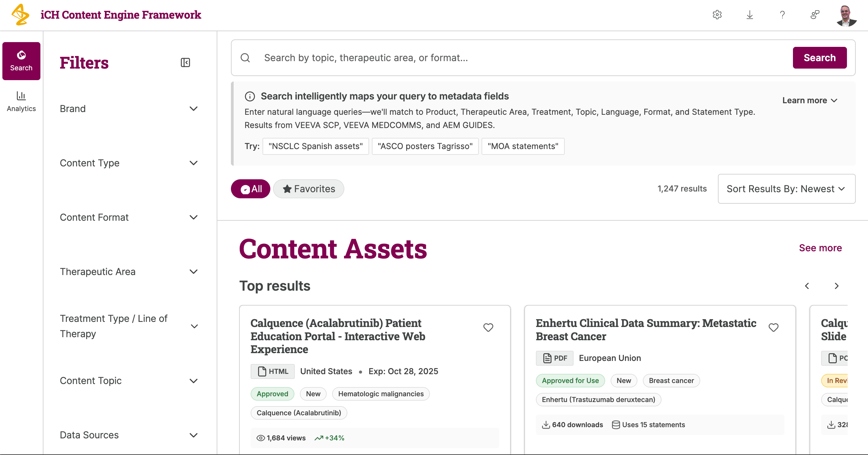Click the Search button
The width and height of the screenshot is (868, 455).
(819, 58)
